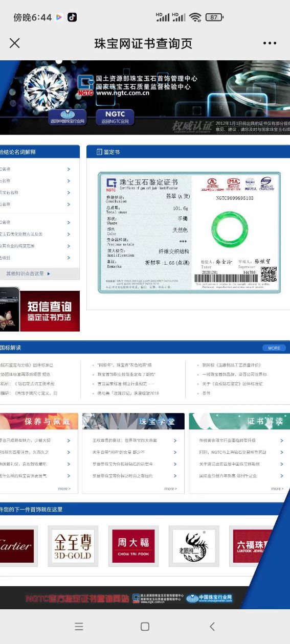Tap Android back arrow button
The width and height of the screenshot is (290, 644).
pyautogui.click(x=212, y=626)
